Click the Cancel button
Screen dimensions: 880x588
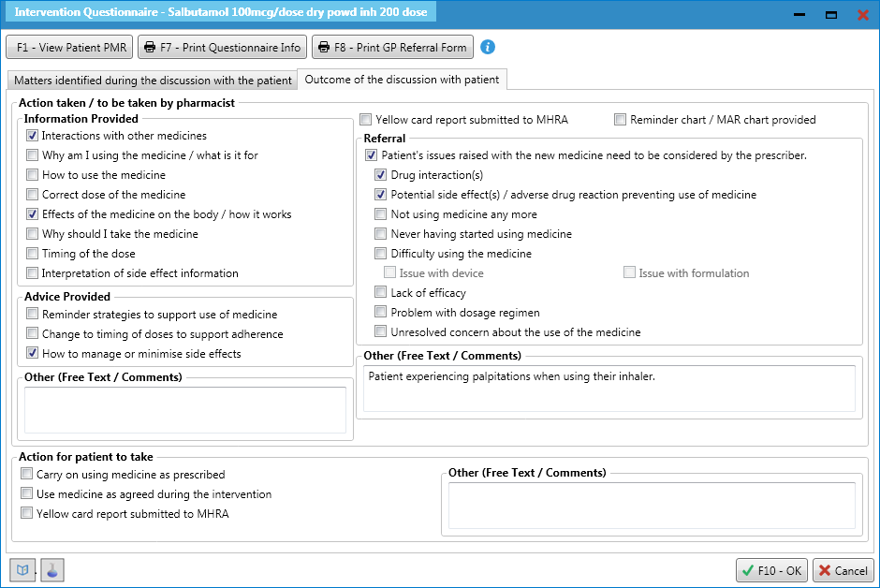click(842, 570)
